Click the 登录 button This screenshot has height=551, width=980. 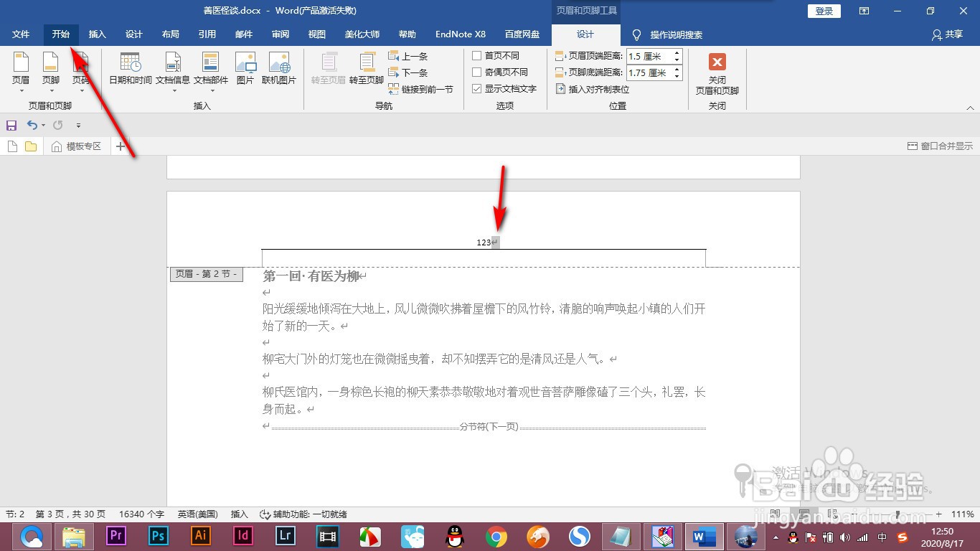click(824, 11)
